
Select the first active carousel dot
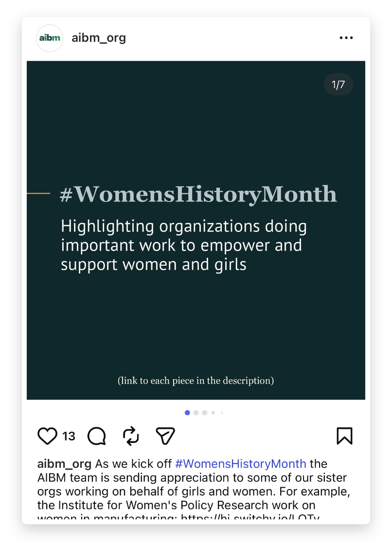(187, 413)
